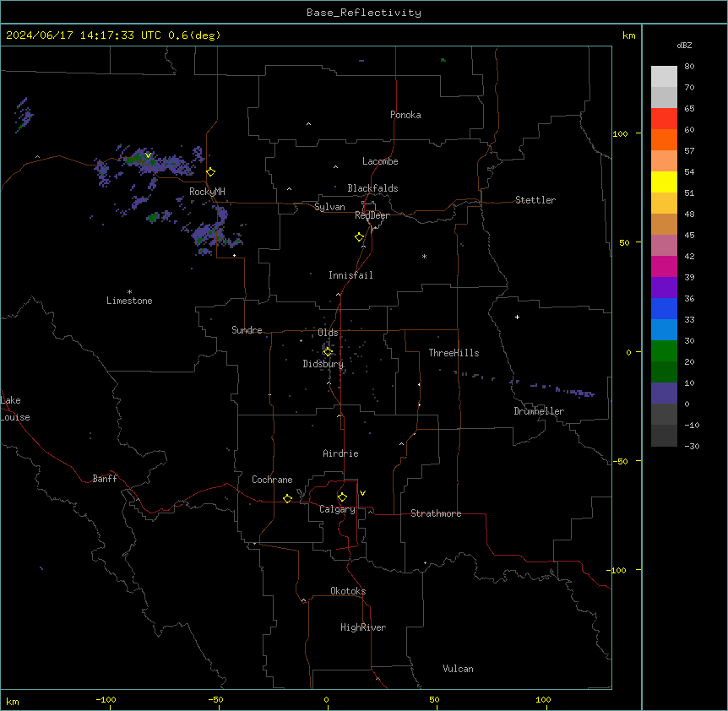728x711 pixels.
Task: Select the yellow diamond marker between Olds and Didsbury
Action: [x=328, y=352]
